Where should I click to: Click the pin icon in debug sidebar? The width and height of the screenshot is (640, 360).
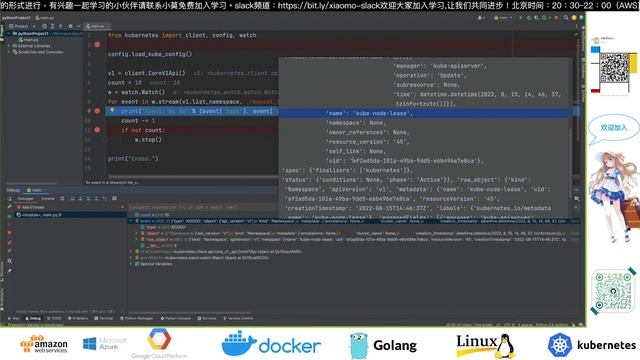(10, 271)
